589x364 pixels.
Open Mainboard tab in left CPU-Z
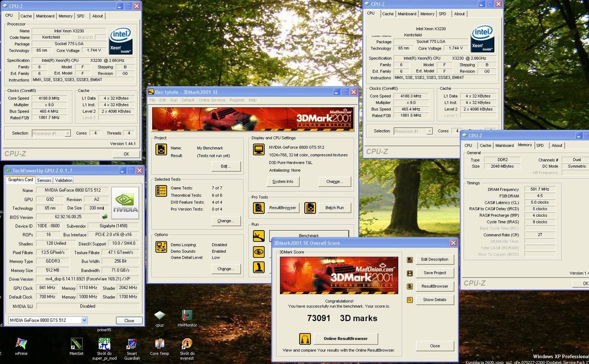45,16
